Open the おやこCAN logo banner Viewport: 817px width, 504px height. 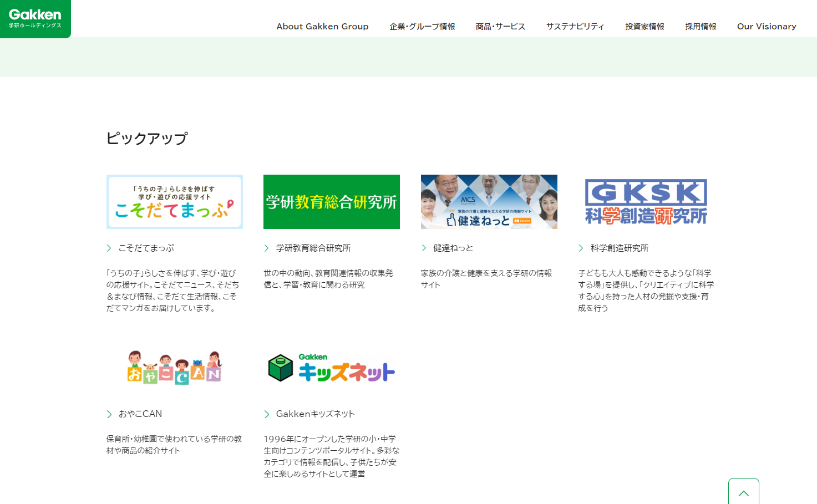point(175,368)
